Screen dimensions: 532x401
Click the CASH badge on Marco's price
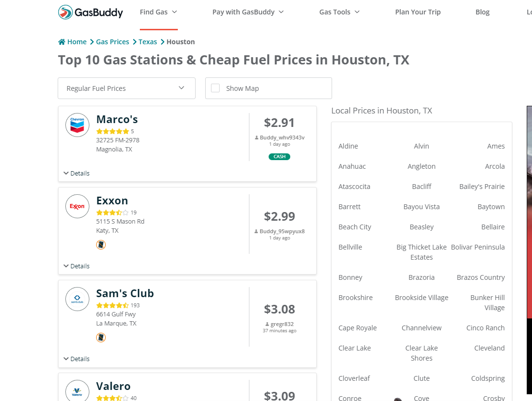[x=279, y=157]
